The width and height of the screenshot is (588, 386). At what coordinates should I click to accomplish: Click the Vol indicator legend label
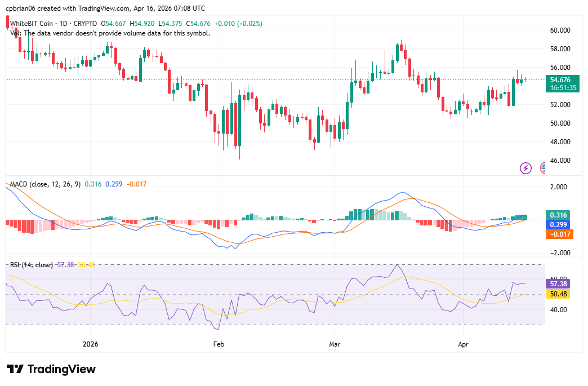(x=15, y=33)
